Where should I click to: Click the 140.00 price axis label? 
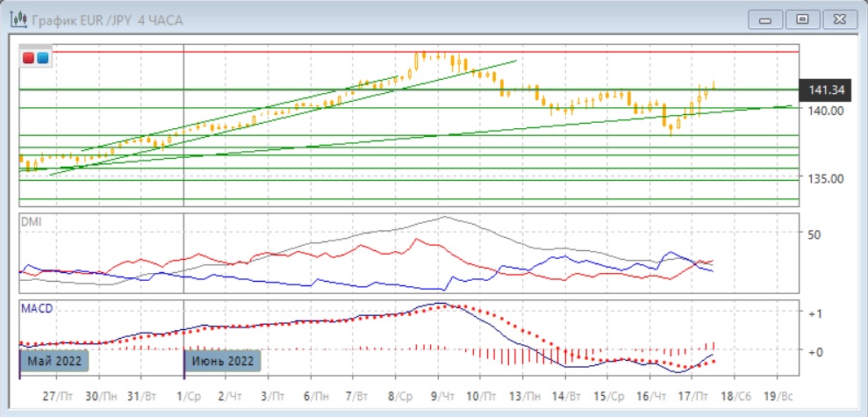tap(826, 111)
